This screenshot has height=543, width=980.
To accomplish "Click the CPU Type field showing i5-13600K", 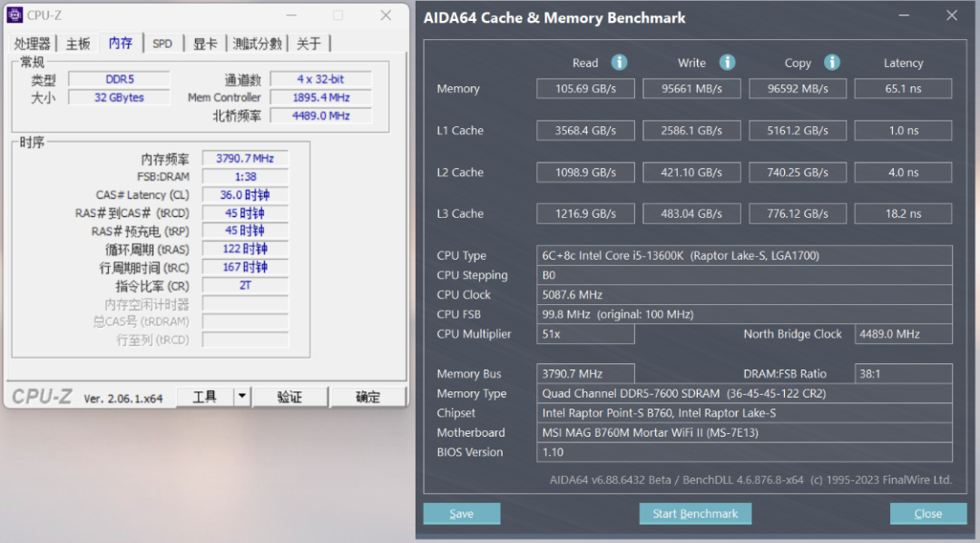I will pyautogui.click(x=744, y=255).
